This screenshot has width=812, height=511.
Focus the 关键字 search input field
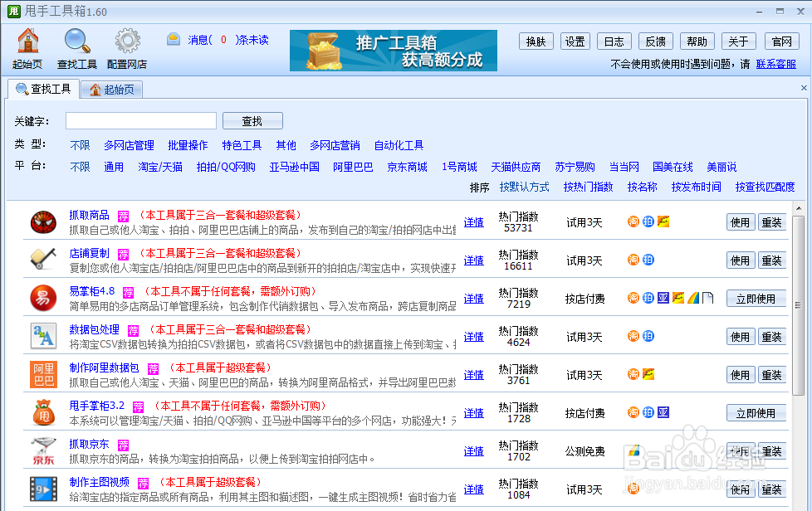141,120
